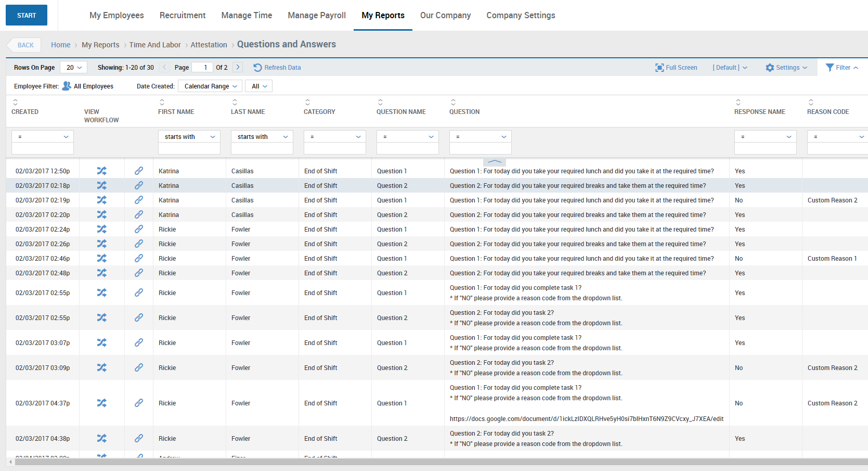The width and height of the screenshot is (868, 471).
Task: Open the Google Docs link in the table
Action: [586, 418]
